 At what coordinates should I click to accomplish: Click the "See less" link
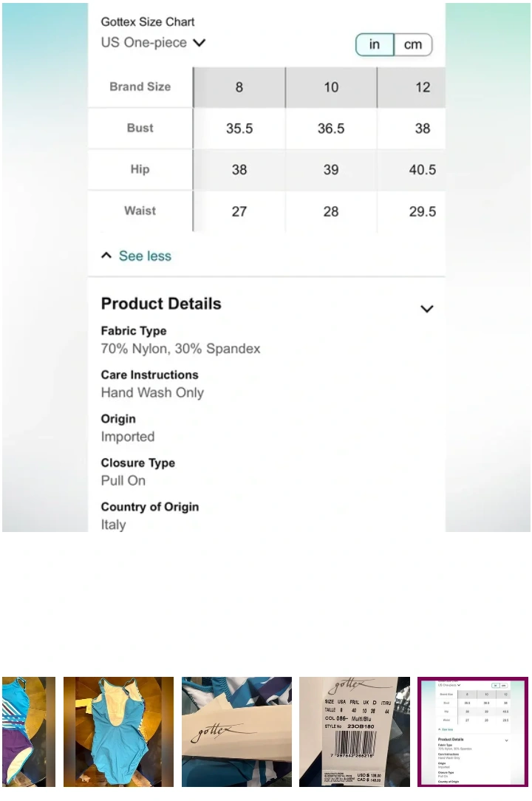click(x=145, y=256)
